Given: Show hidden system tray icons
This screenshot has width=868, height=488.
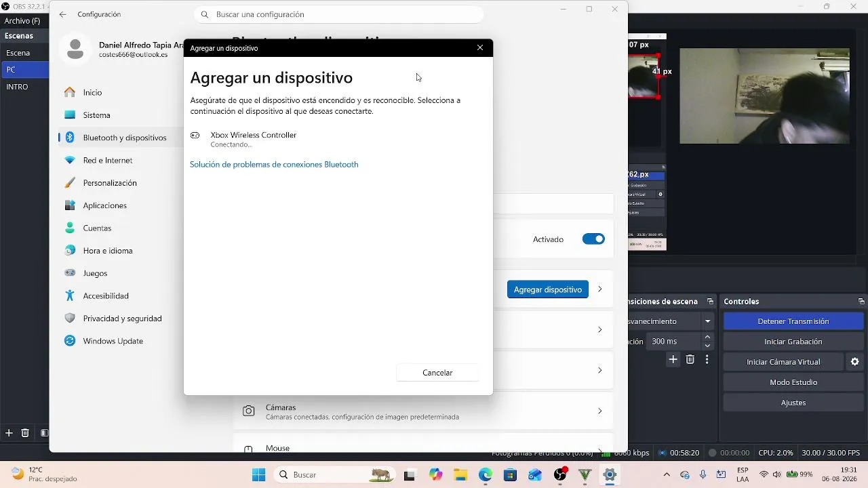Looking at the screenshot, I should click(x=667, y=474).
